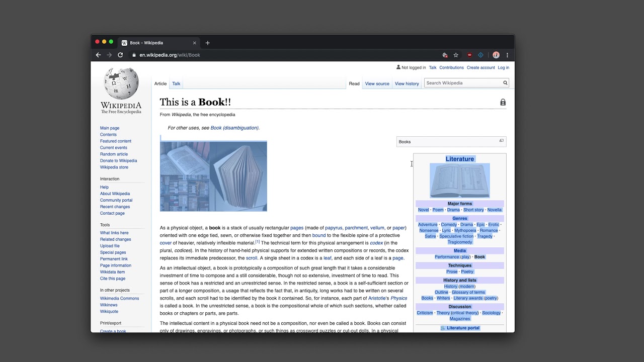The image size is (644, 362).
Task: Click Cite this page
Action: 113,279
